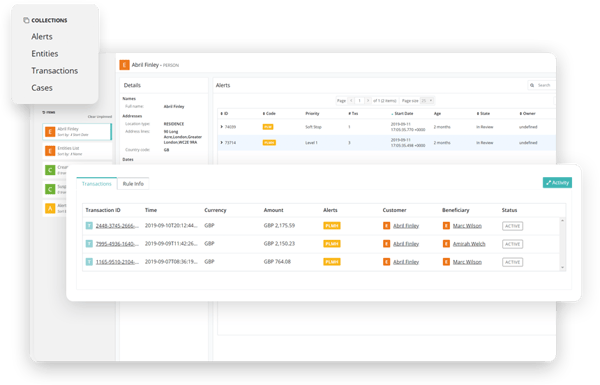Open customer Abril Finley in the GBP 2,175.59 row
This screenshot has height=385, width=600.
406,226
